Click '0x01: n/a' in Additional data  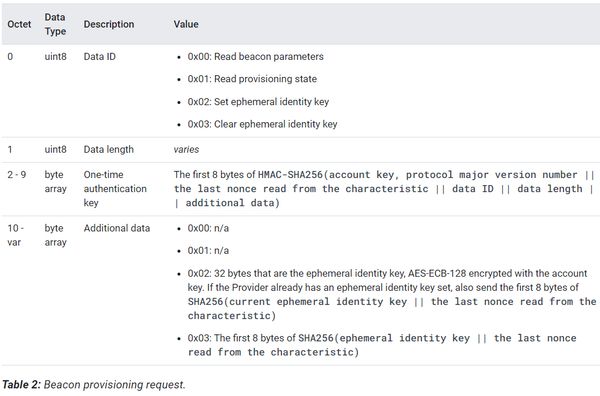pos(208,251)
